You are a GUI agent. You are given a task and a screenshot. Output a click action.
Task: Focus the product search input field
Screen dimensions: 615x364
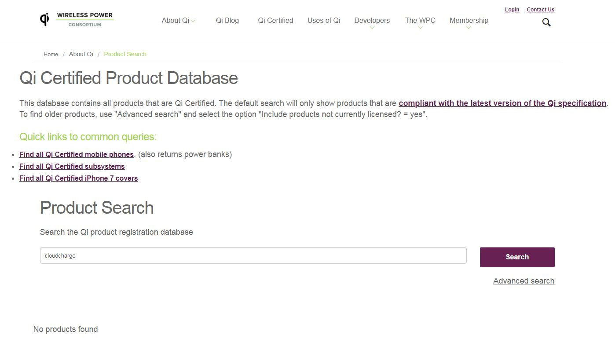[253, 255]
